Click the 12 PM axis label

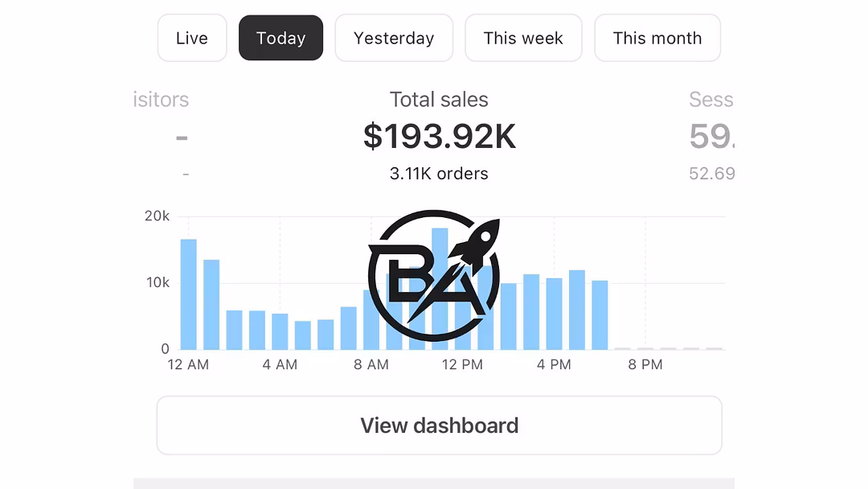point(462,364)
